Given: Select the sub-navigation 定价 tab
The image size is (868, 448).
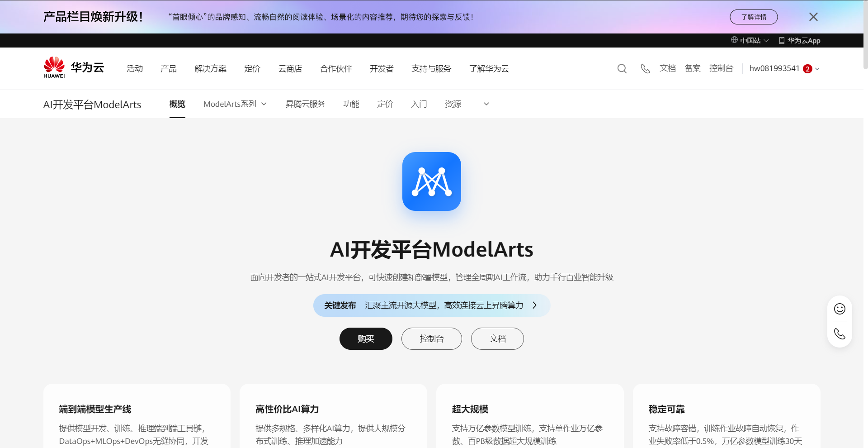Looking at the screenshot, I should point(385,104).
